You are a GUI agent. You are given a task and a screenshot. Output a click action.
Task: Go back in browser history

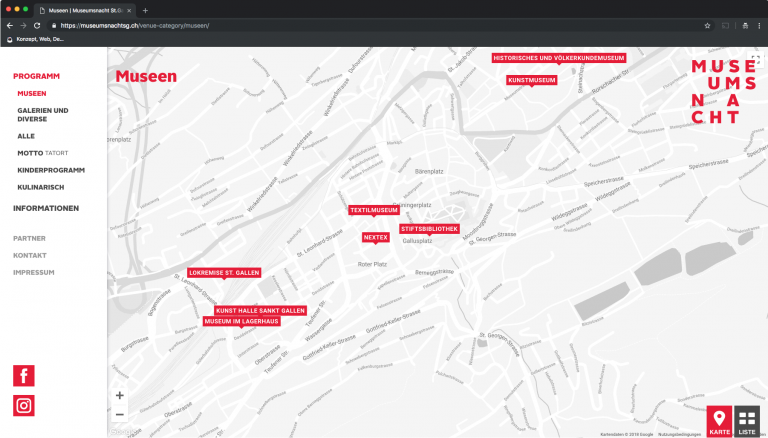coord(10,25)
